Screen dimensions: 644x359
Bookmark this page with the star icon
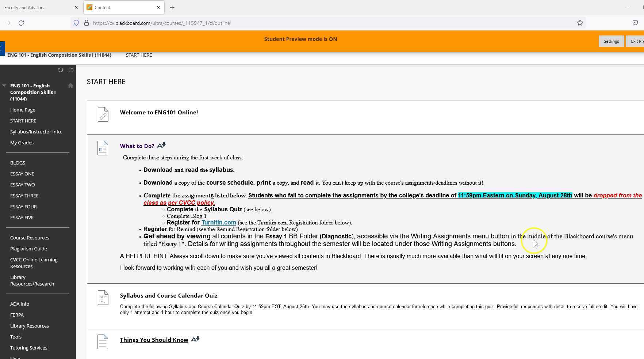[580, 23]
